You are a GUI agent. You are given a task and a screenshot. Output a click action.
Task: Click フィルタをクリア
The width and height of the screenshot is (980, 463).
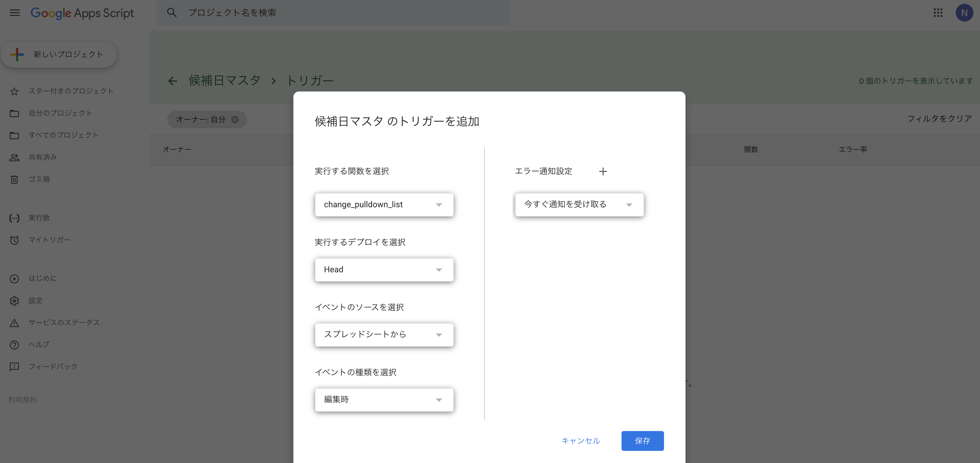(x=939, y=119)
